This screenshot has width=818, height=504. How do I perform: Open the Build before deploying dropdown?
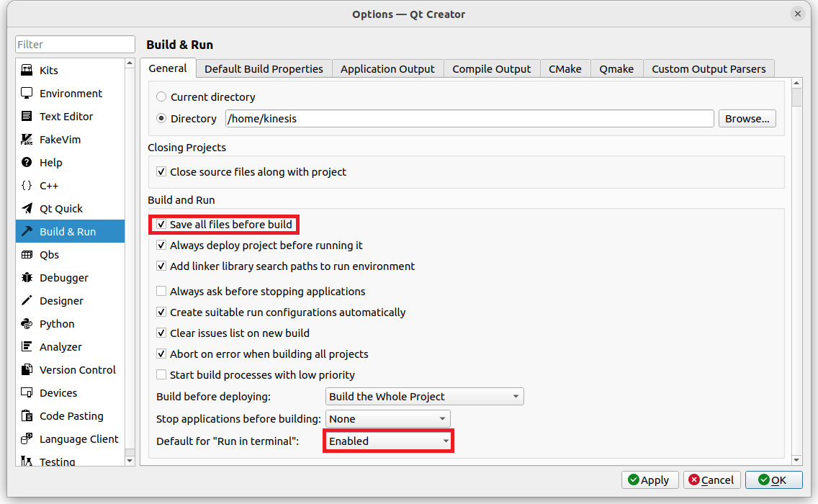tap(424, 397)
